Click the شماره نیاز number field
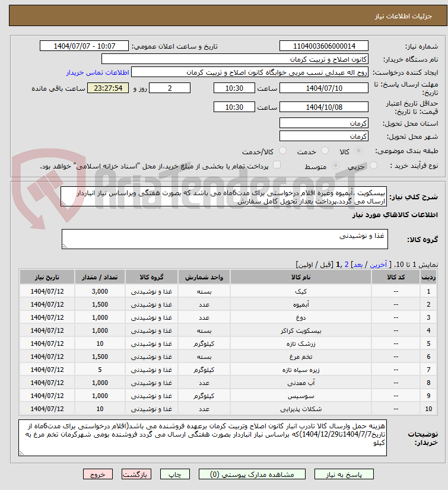 [x=324, y=46]
